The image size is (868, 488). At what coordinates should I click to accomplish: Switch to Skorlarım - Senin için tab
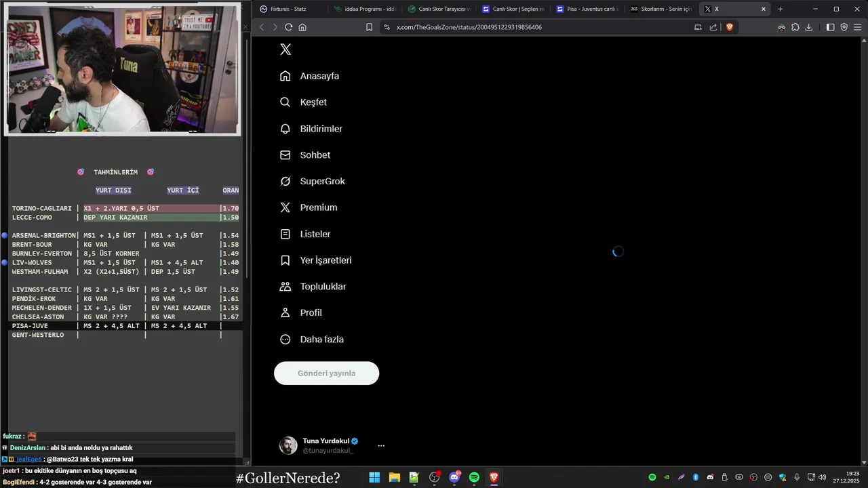pyautogui.click(x=659, y=9)
